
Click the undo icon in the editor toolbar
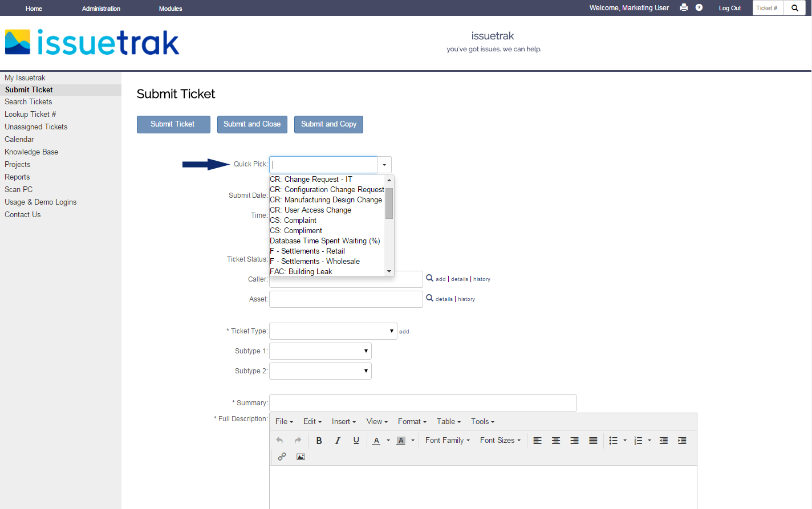(279, 440)
